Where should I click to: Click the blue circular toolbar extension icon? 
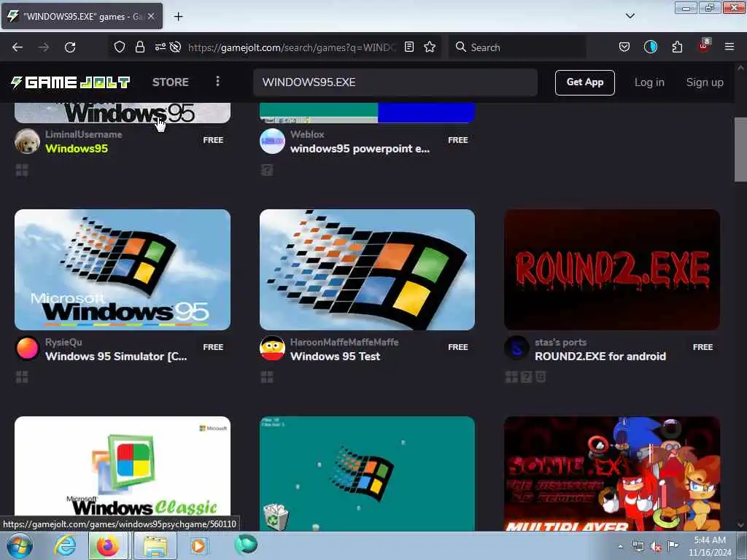[x=650, y=47]
